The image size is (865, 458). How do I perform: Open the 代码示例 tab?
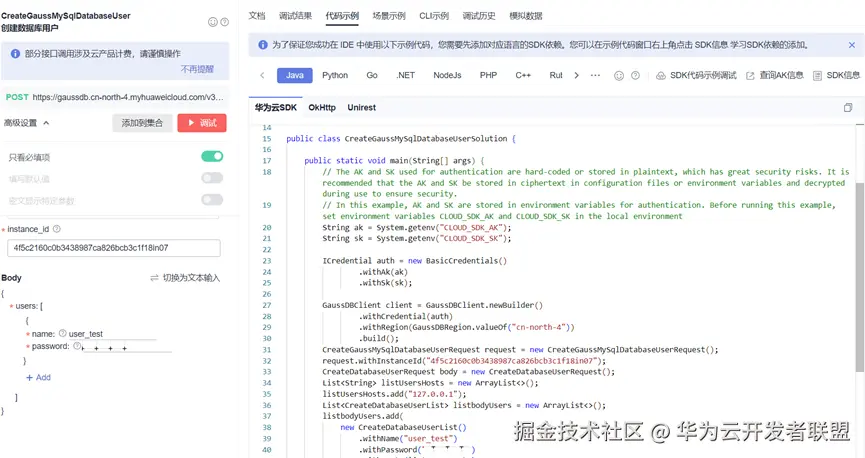pos(342,16)
